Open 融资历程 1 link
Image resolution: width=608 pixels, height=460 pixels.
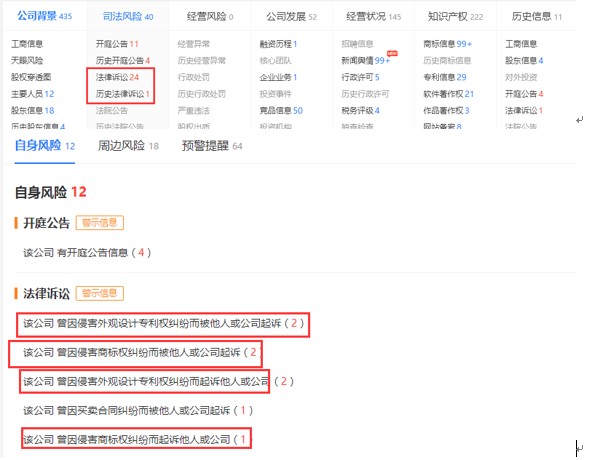pyautogui.click(x=278, y=44)
